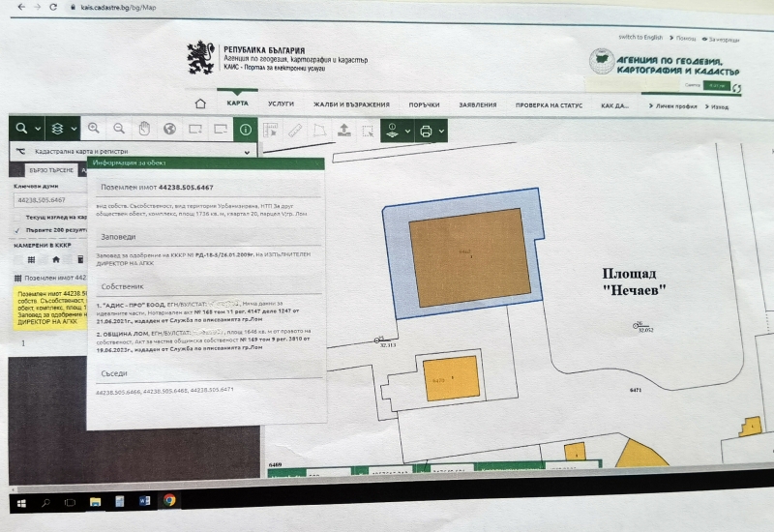Select the pan hand tool
Viewport: 774px width, 532px height.
click(x=144, y=128)
